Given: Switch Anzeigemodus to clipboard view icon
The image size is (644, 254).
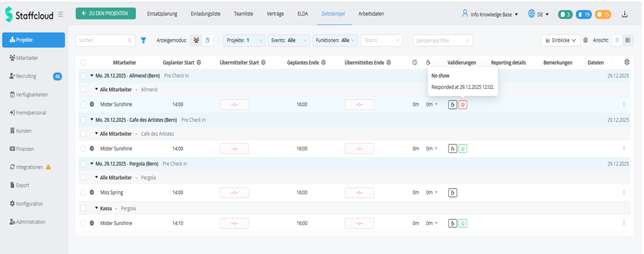Looking at the screenshot, I should 208,40.
